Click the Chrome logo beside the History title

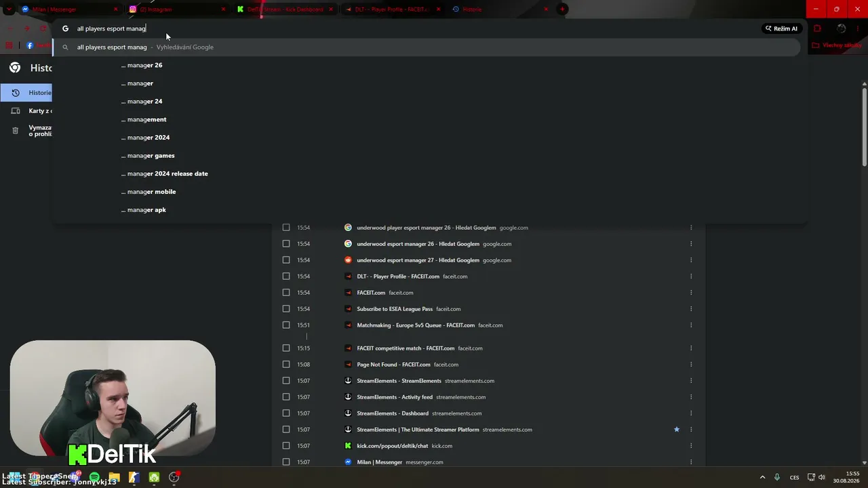coord(15,68)
